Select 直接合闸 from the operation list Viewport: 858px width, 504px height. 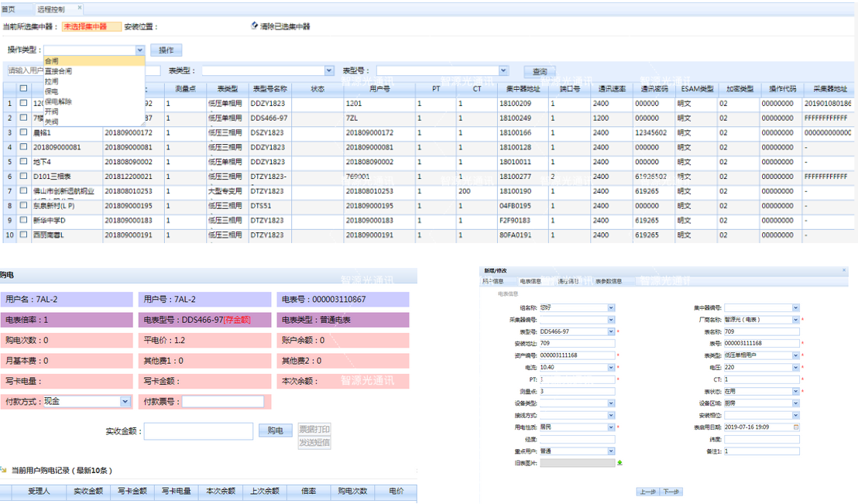(94, 71)
